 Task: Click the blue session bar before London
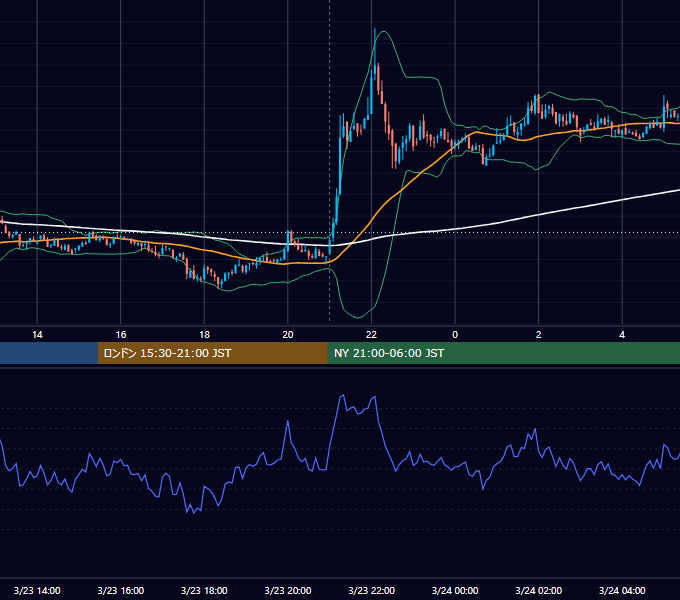(x=49, y=353)
